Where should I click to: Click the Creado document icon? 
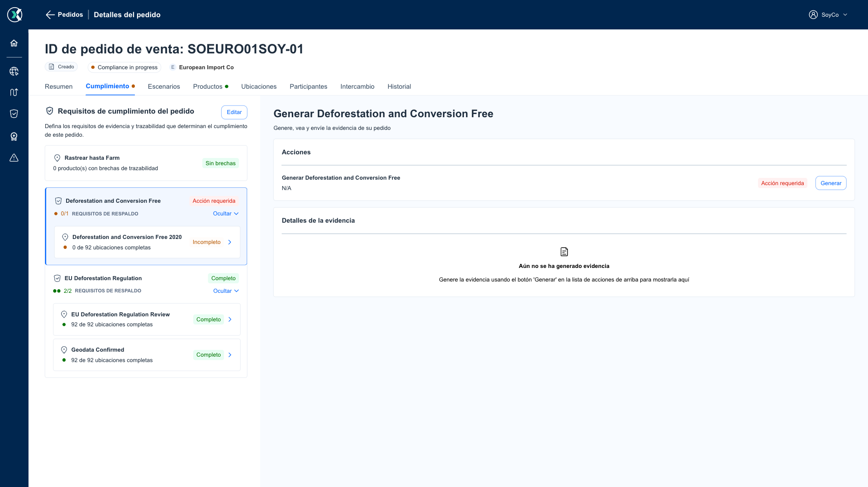[52, 67]
